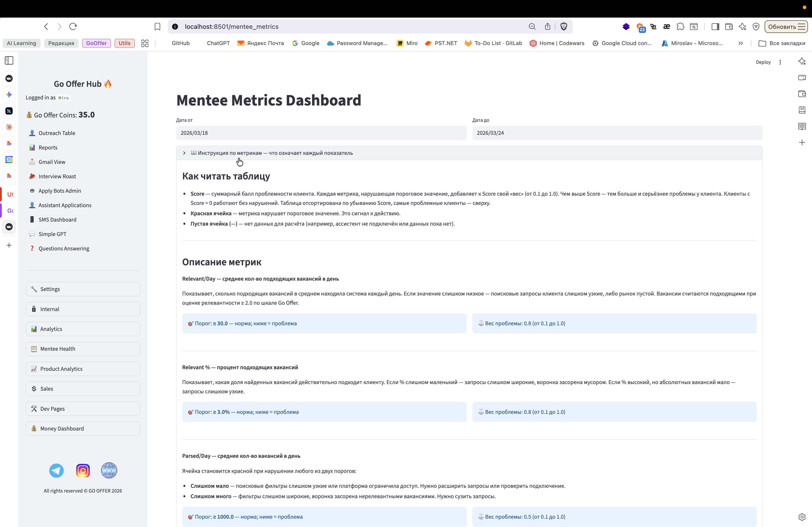Open the browser extensions puzzle icon

(x=680, y=27)
